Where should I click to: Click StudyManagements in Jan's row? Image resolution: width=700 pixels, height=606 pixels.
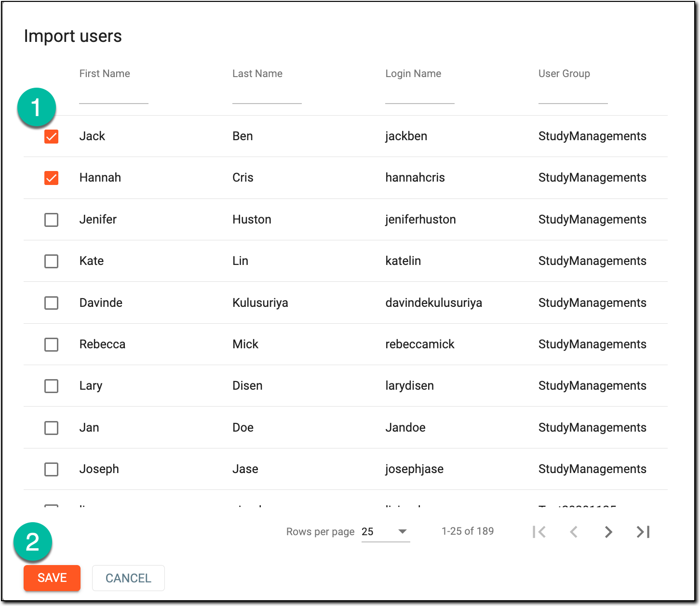(x=592, y=427)
